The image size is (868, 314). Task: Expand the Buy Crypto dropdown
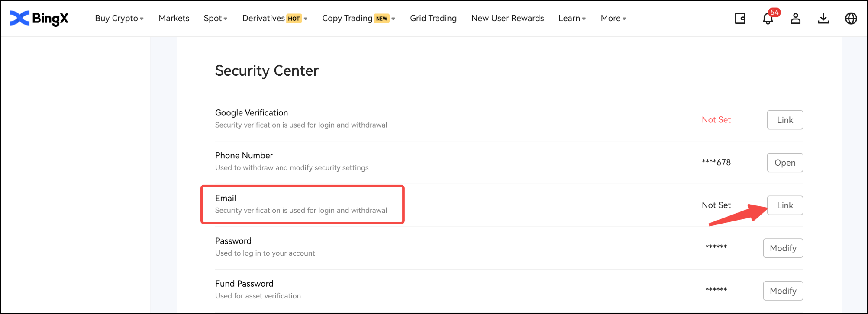pos(119,19)
